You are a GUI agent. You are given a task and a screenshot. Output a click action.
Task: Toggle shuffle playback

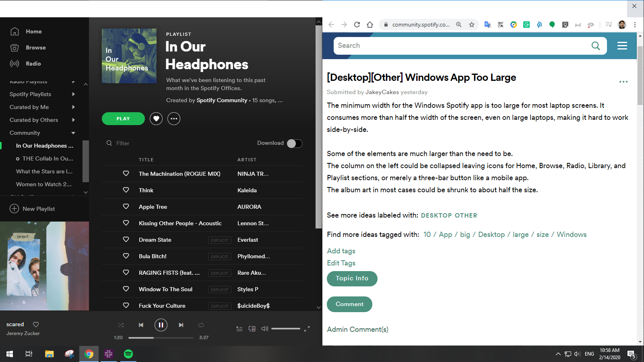[121, 325]
